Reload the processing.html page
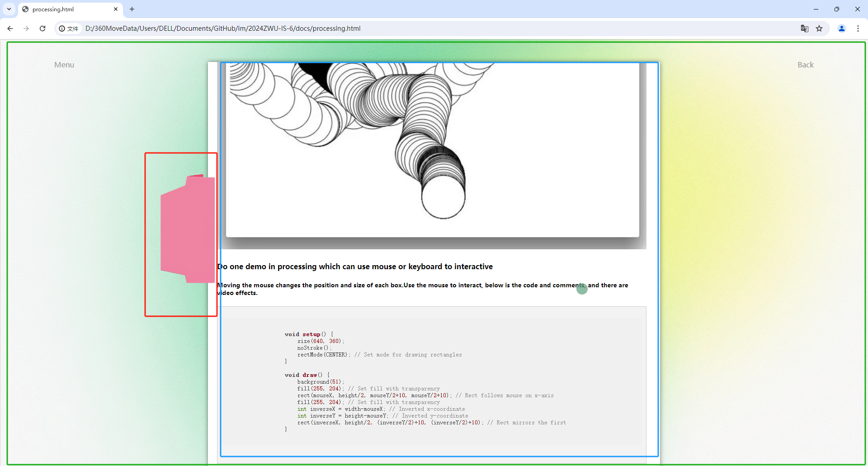The height and width of the screenshot is (466, 868). click(x=42, y=29)
